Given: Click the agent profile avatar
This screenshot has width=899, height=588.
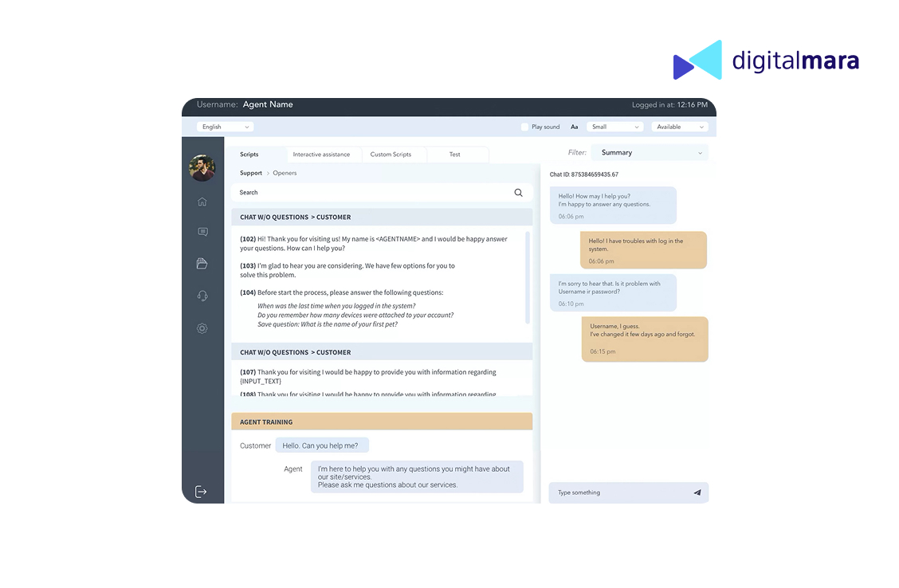Looking at the screenshot, I should [x=202, y=168].
